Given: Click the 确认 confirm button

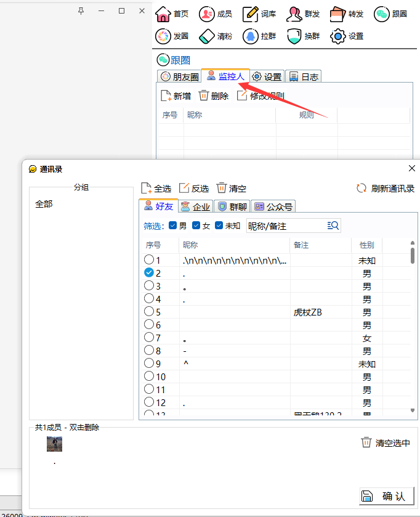Looking at the screenshot, I should 387,496.
